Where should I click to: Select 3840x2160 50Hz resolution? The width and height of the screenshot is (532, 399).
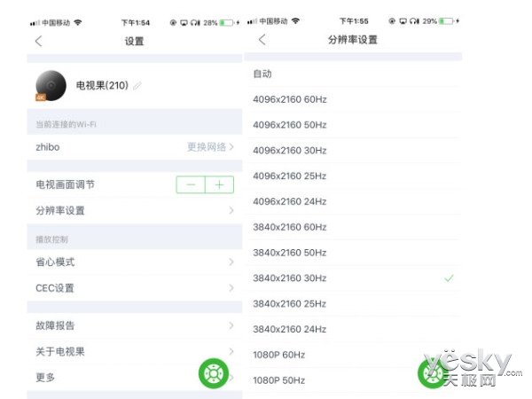coord(353,253)
